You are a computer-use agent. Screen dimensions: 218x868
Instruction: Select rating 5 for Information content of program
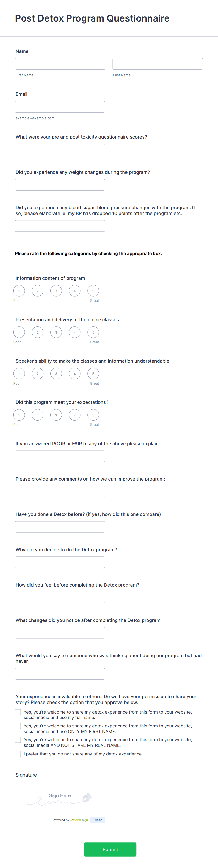tap(93, 290)
